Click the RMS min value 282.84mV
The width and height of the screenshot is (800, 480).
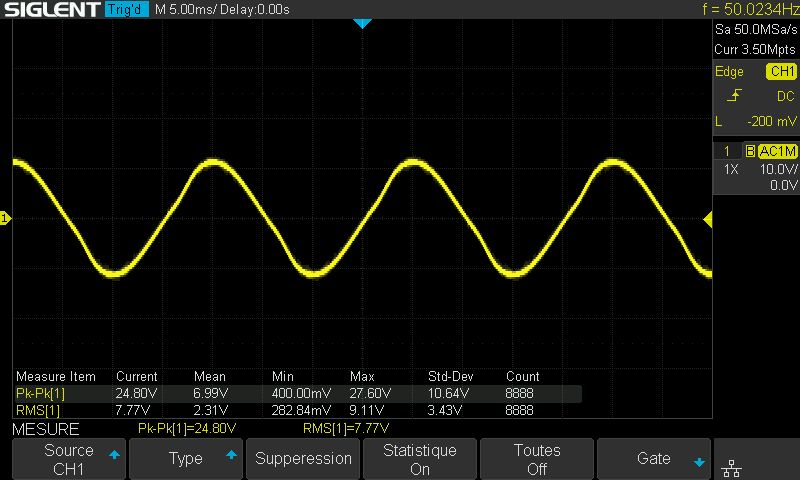click(301, 410)
